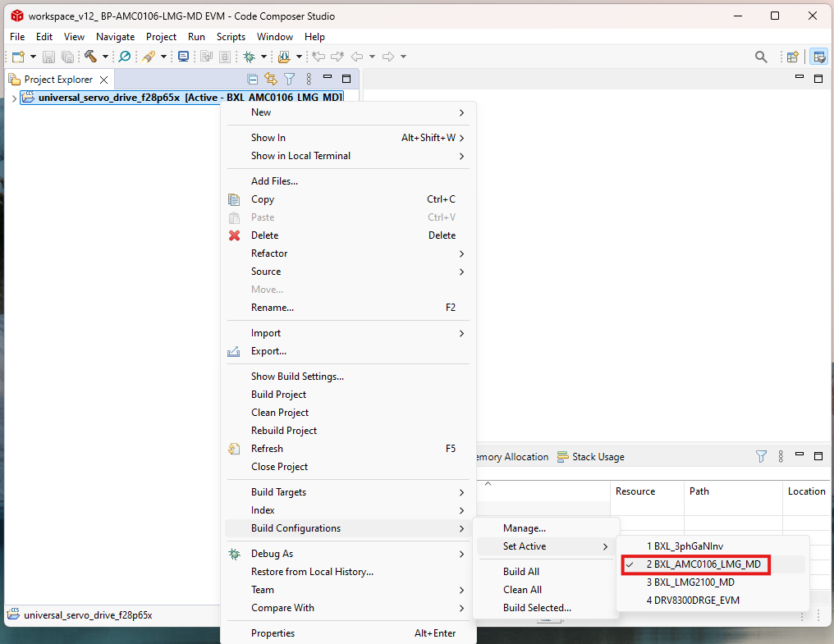This screenshot has width=834, height=644.
Task: Click the filter funnel icon in Project Explorer
Action: tap(289, 80)
